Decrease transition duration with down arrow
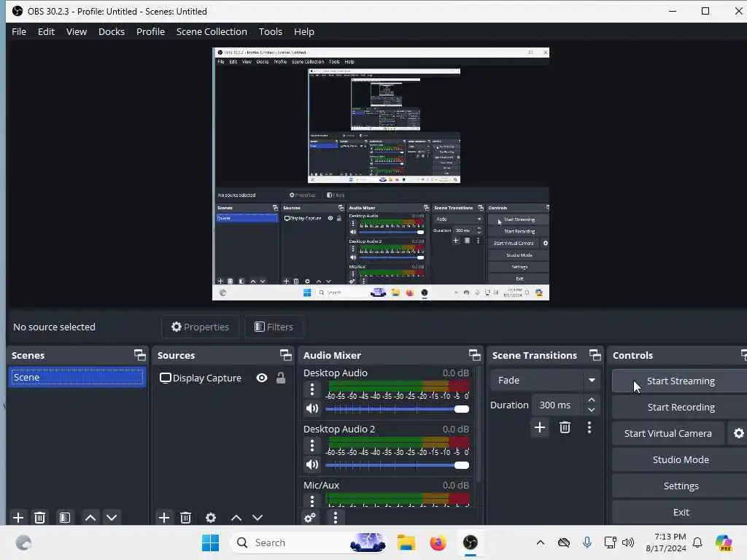The width and height of the screenshot is (747, 560). tap(591, 410)
